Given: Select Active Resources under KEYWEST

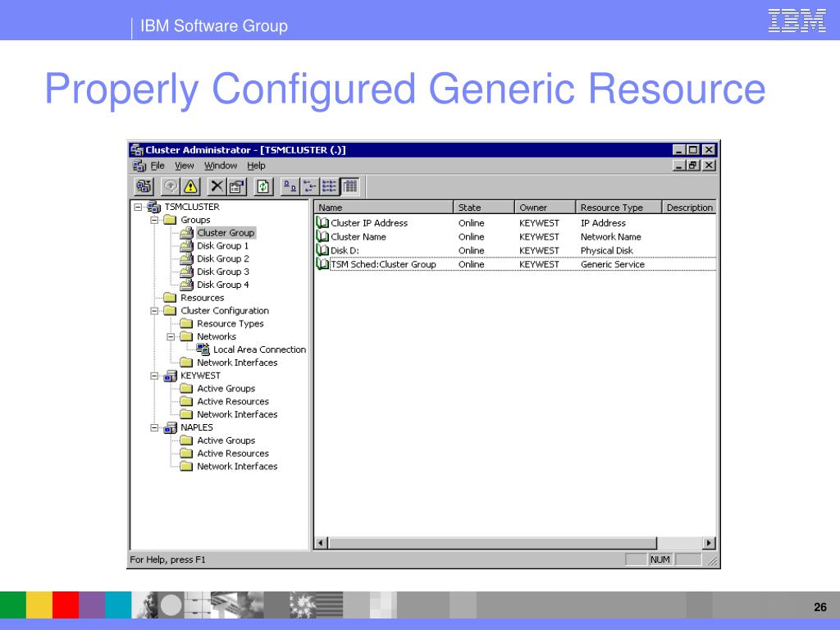Looking at the screenshot, I should (x=233, y=401).
